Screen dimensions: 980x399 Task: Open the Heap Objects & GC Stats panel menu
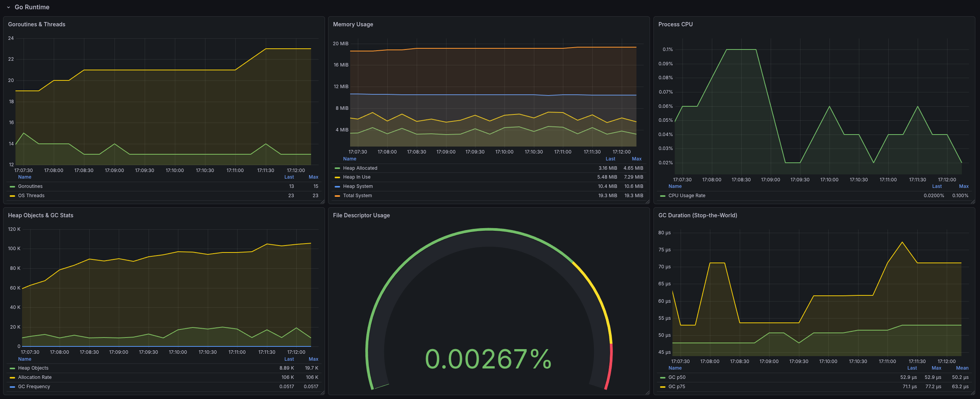pos(41,215)
